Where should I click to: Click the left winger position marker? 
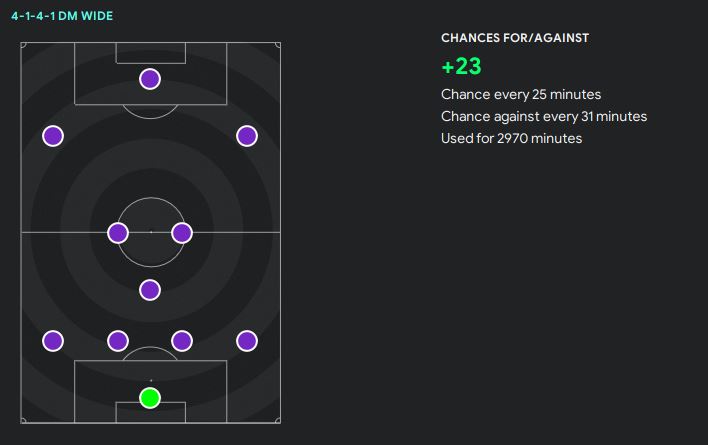click(x=53, y=135)
